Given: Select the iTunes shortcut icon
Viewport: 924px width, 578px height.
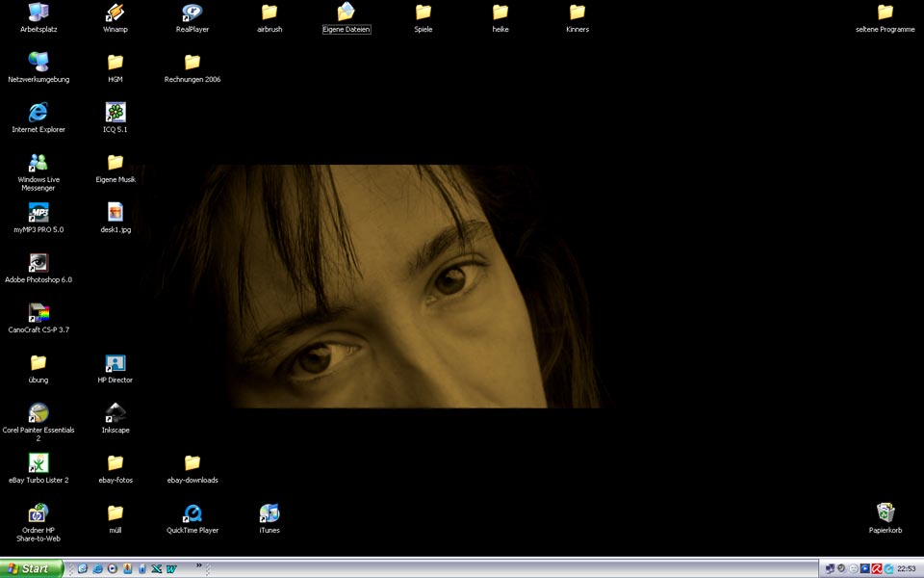Looking at the screenshot, I should coord(269,513).
